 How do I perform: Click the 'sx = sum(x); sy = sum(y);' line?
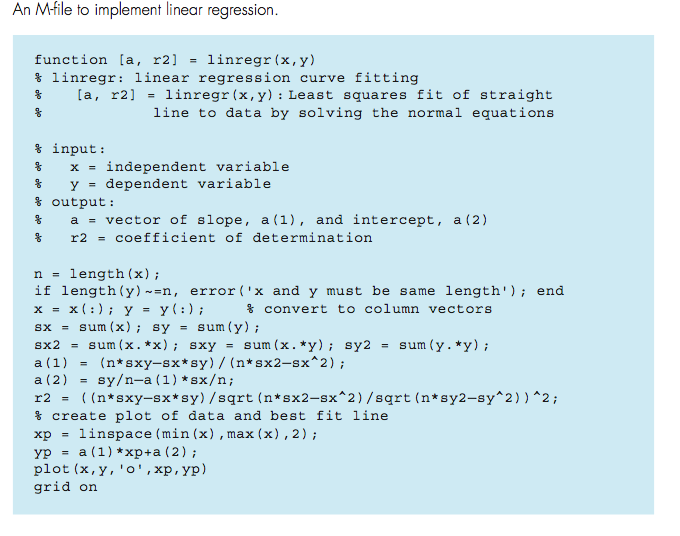[147, 327]
